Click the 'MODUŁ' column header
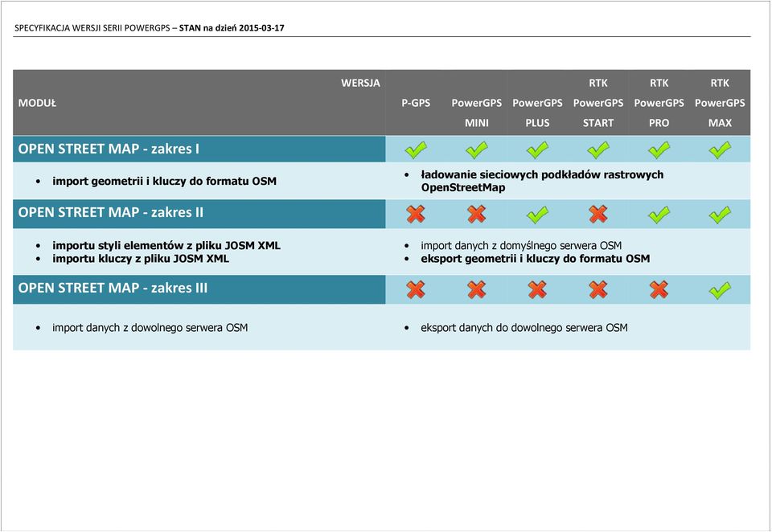Screen dimensions: 772x532 coord(37,103)
